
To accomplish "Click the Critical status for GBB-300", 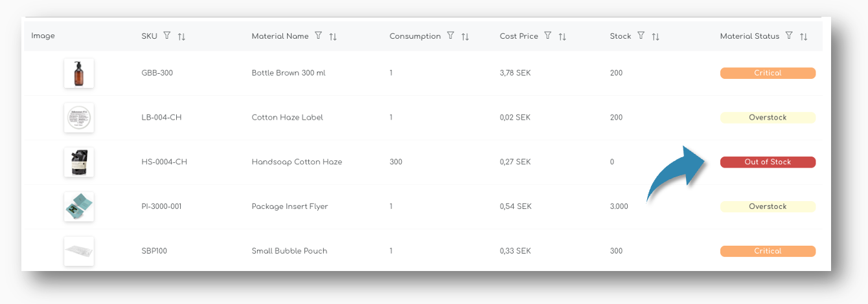I will pos(768,73).
